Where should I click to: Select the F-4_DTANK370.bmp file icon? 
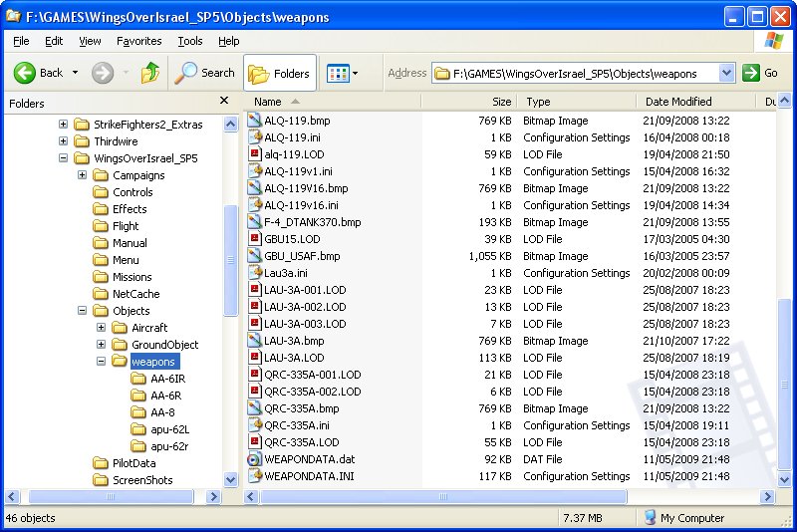point(254,222)
